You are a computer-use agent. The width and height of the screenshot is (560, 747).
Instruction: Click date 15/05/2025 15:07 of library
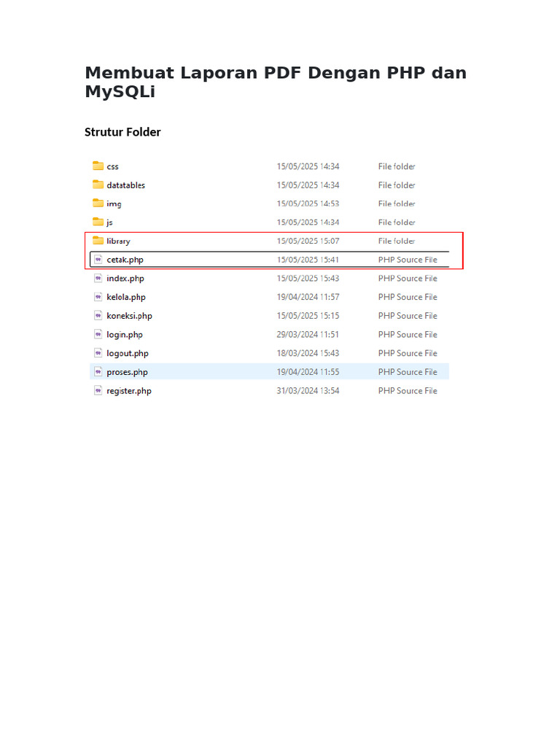[308, 241]
